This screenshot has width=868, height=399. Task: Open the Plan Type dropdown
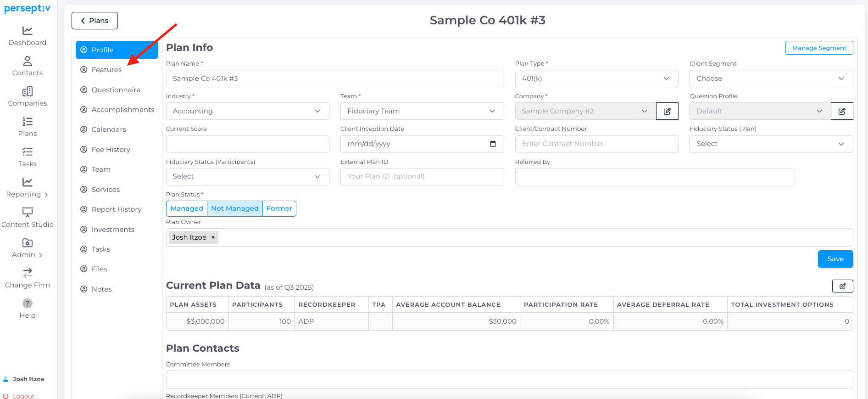click(596, 79)
